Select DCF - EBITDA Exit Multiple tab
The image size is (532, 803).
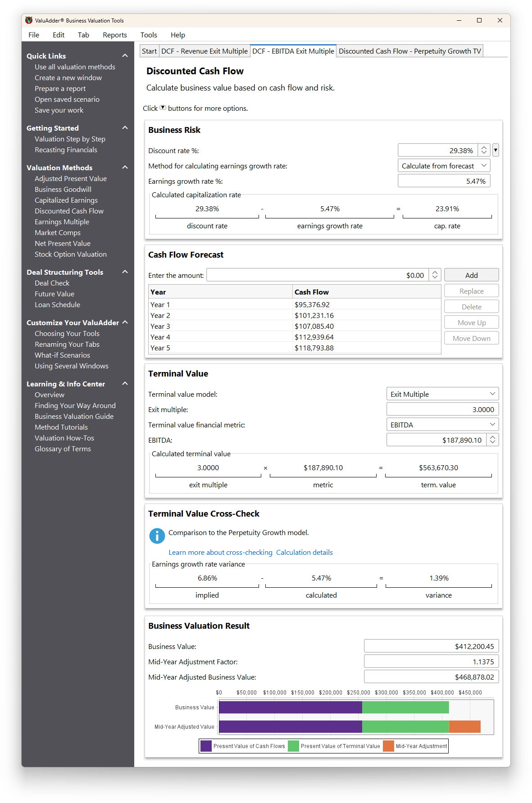(x=293, y=51)
